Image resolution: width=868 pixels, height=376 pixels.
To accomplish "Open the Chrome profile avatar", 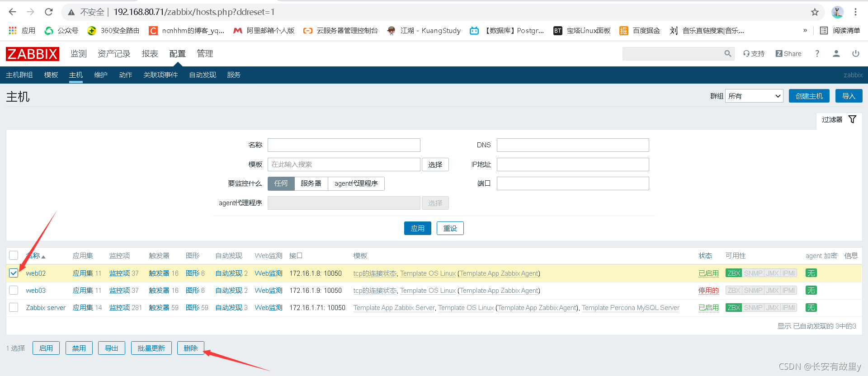I will coord(837,12).
